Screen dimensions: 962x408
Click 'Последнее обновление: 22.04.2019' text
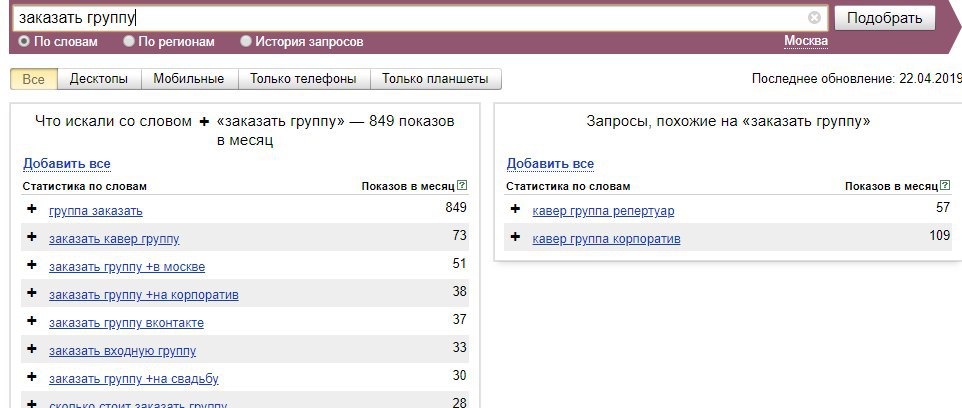point(856,79)
